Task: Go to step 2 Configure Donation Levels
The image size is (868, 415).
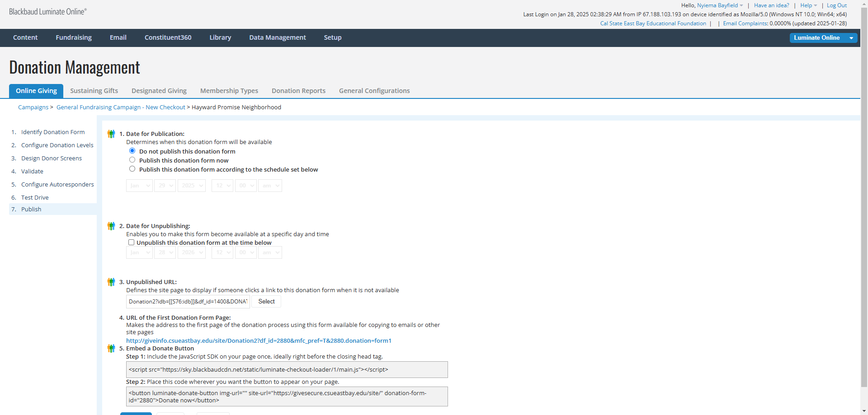Action: [57, 145]
